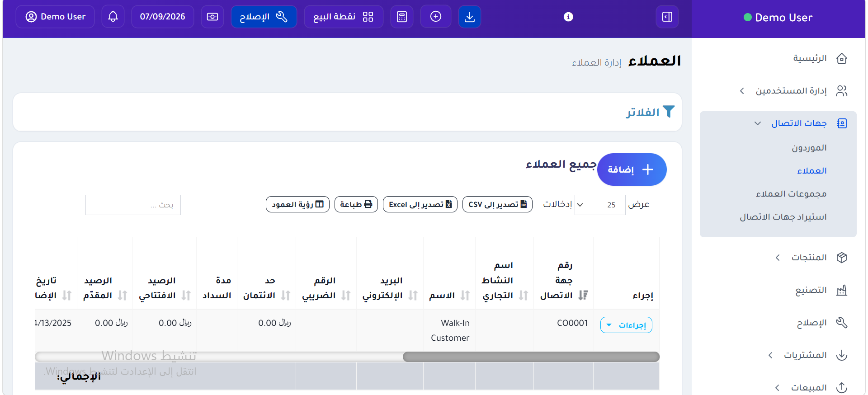Screen dimensions: 868x395
Task: Select العملاء submenu item
Action: pos(812,171)
